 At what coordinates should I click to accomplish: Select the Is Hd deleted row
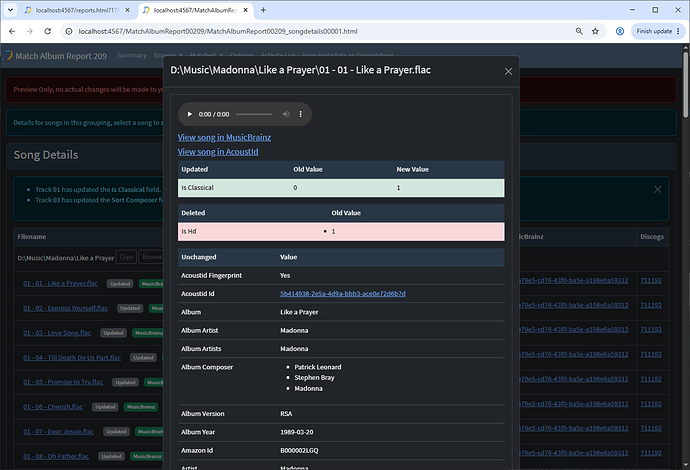click(341, 231)
